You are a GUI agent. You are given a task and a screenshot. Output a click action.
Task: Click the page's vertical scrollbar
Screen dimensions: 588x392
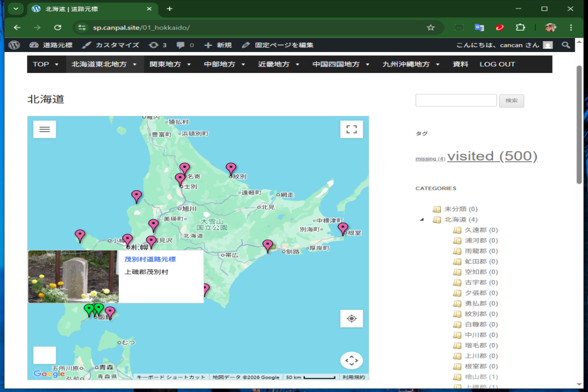click(579, 123)
